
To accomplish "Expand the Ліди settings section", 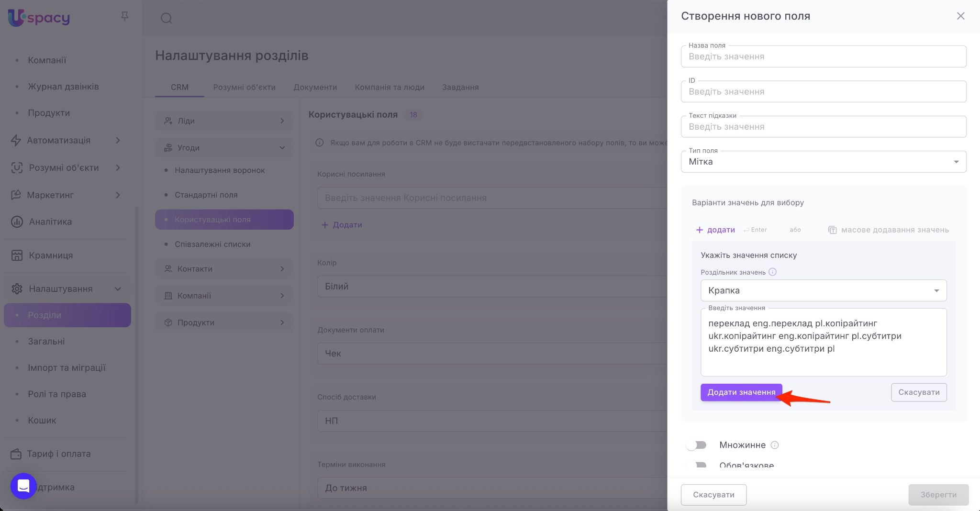I will (x=224, y=121).
